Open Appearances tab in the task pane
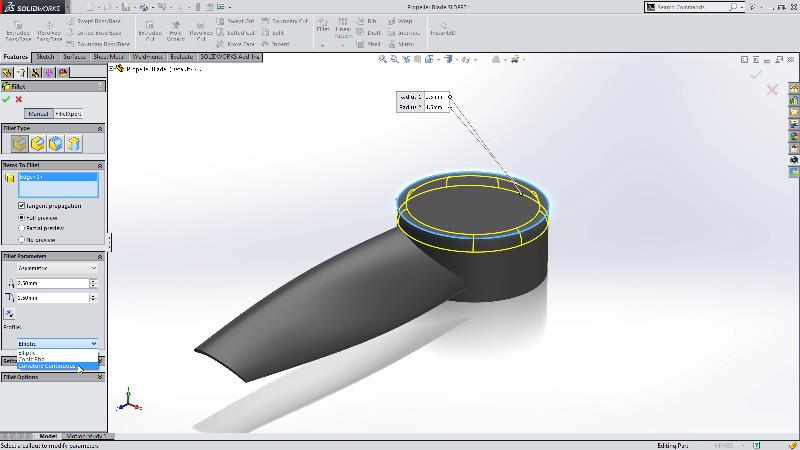 point(794,136)
